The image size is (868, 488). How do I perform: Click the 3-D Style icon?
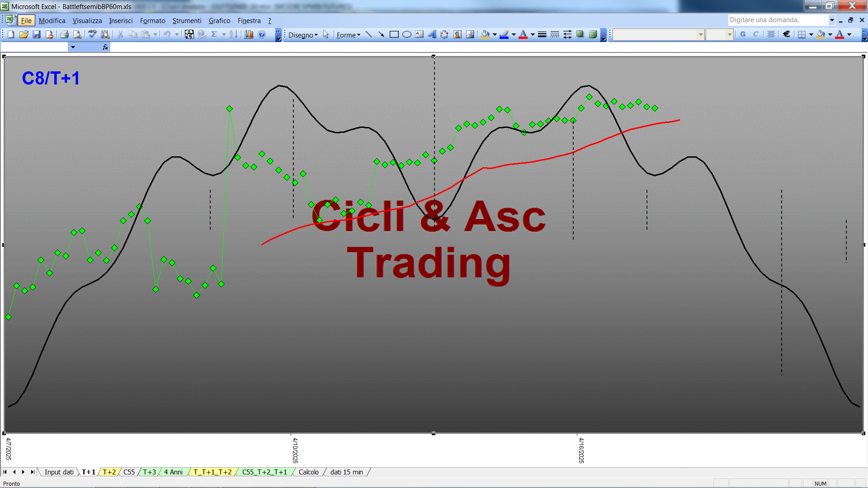(593, 34)
